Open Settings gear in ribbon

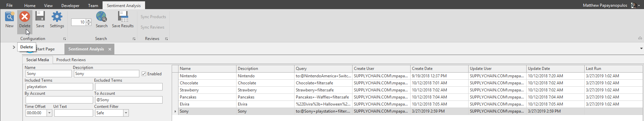pos(57,16)
